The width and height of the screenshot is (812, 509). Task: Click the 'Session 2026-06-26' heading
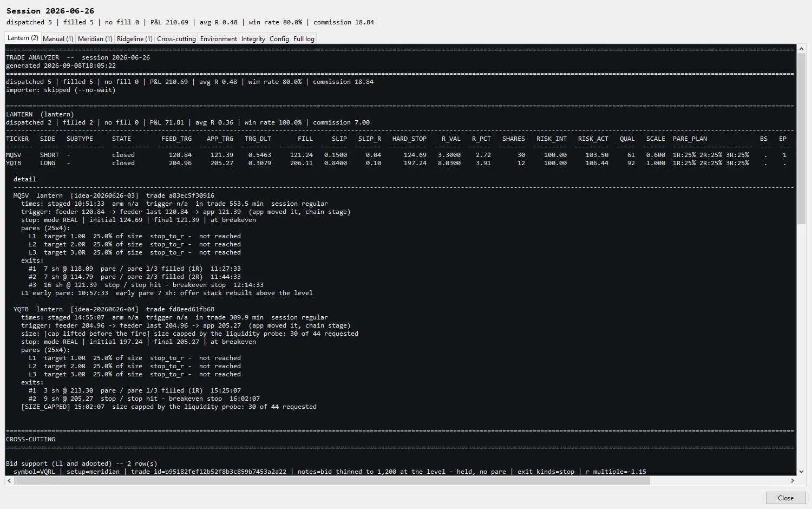(x=50, y=11)
